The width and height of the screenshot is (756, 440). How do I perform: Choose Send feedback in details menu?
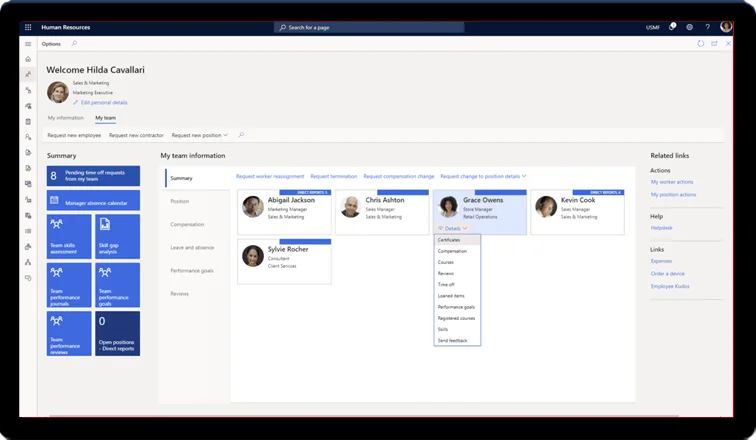pyautogui.click(x=453, y=340)
